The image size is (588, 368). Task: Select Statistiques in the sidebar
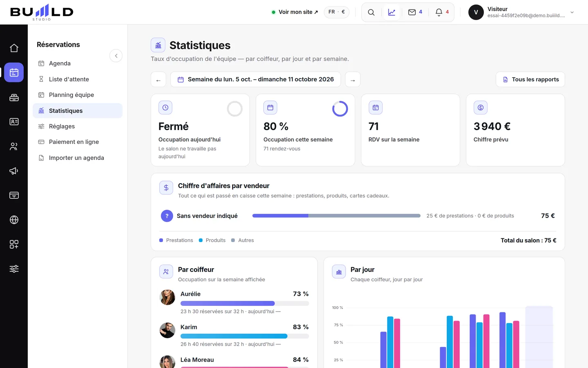coord(78,111)
